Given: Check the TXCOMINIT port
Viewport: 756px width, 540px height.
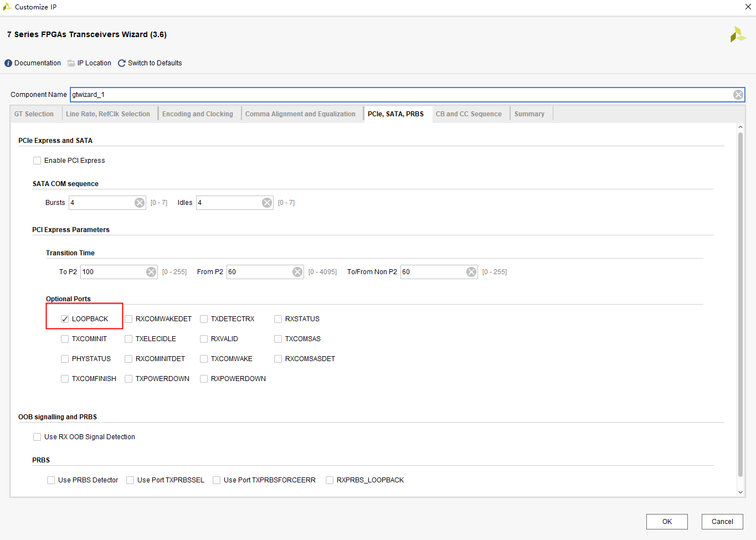Looking at the screenshot, I should point(65,339).
